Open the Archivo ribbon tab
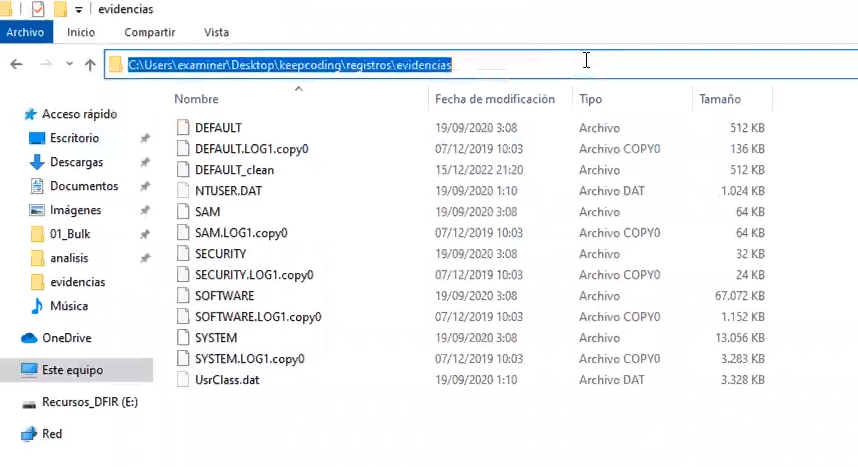The width and height of the screenshot is (858, 467). click(26, 32)
